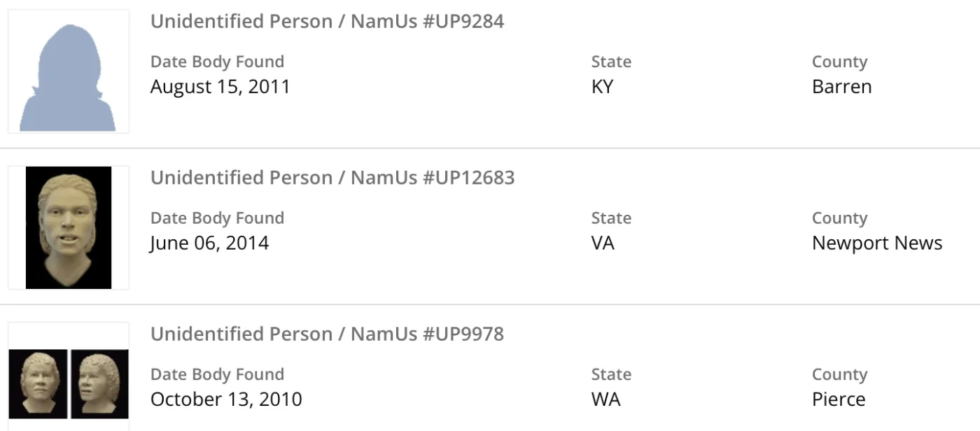Open the facial reconstruction photo for UP12683
Image resolution: width=980 pixels, height=431 pixels.
[68, 227]
